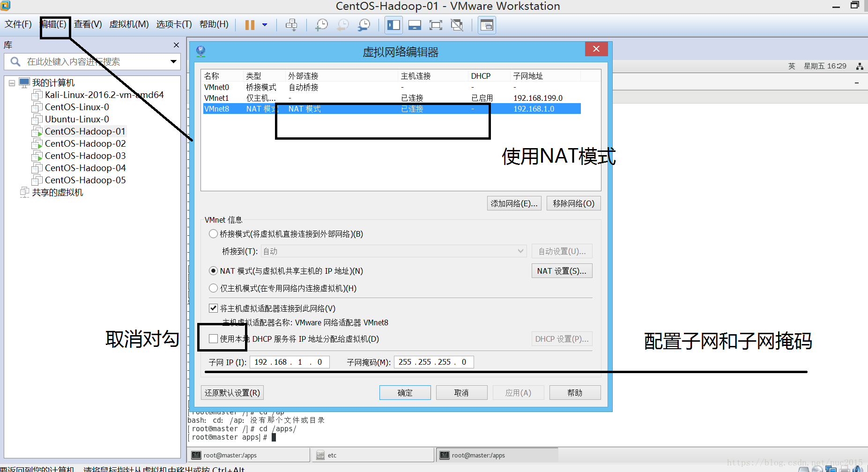Toggle the 使用本地 DHCP 服务 checkbox
This screenshot has height=472, width=868.
213,338
